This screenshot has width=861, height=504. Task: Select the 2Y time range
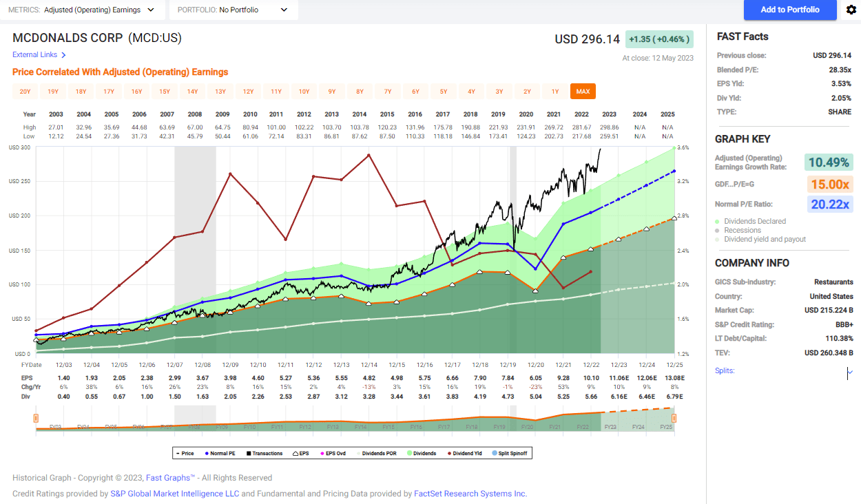527,92
